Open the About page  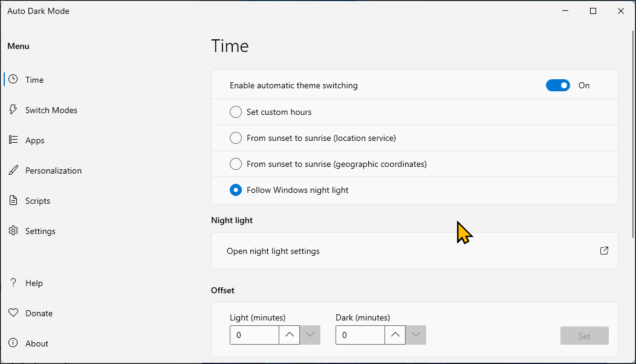[x=36, y=343]
